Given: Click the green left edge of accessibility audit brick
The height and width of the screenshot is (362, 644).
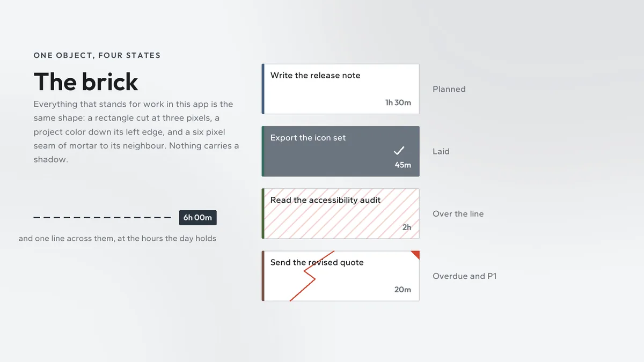Looking at the screenshot, I should pyautogui.click(x=263, y=213).
